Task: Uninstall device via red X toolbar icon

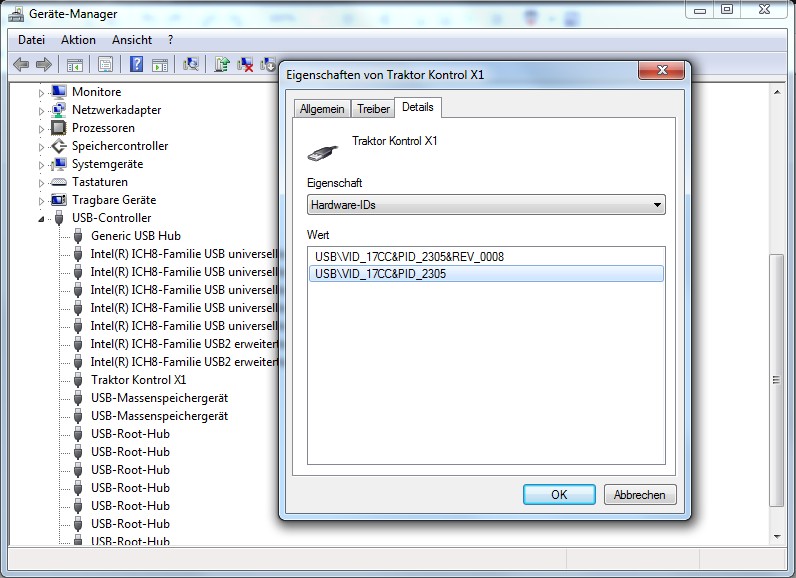Action: point(245,64)
